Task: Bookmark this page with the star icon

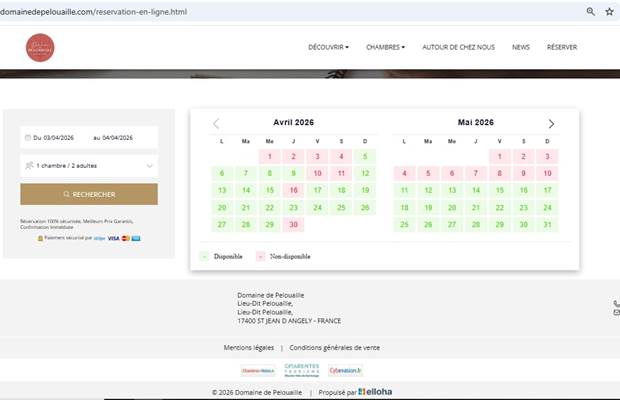Action: tap(609, 12)
